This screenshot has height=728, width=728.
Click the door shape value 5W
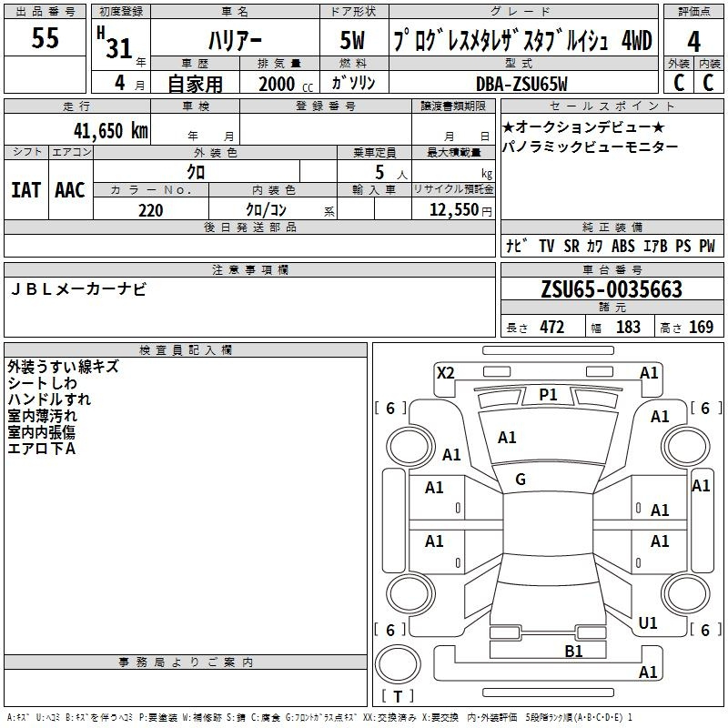353,40
